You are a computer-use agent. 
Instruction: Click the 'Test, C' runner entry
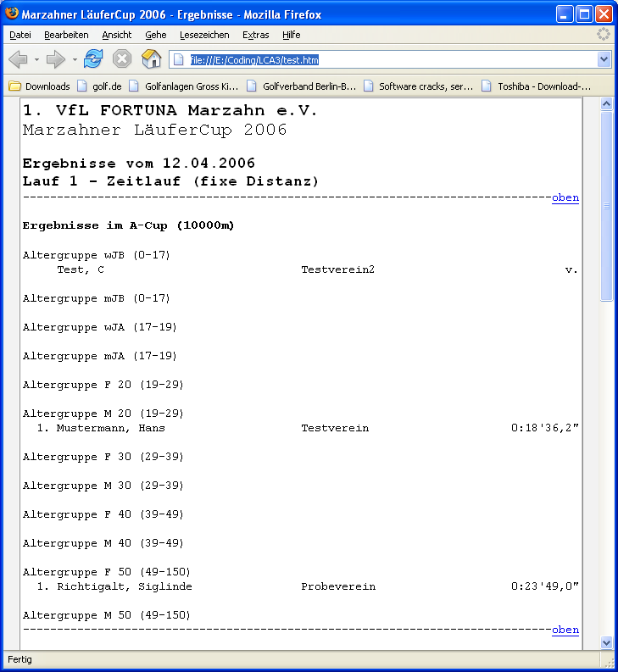coord(81,269)
